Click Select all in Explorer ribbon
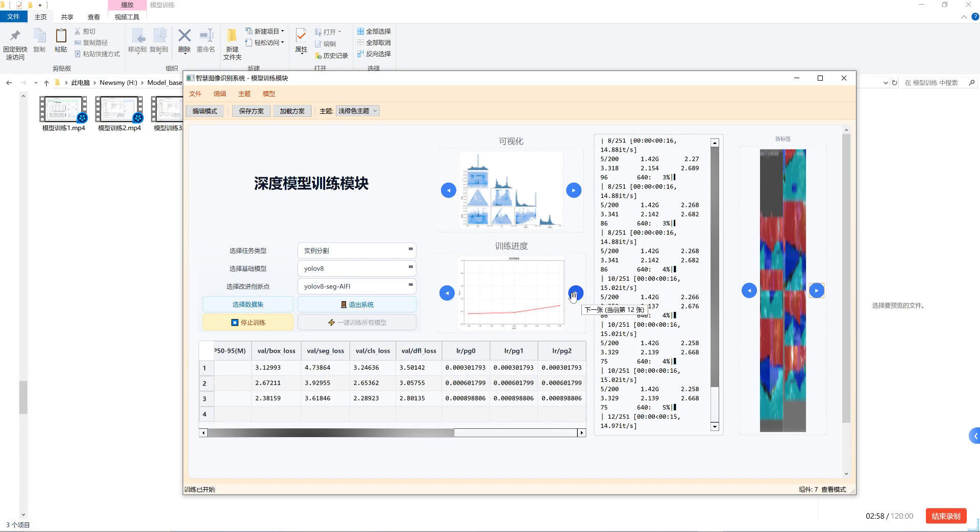Screen dimensions: 980x532 (374, 31)
